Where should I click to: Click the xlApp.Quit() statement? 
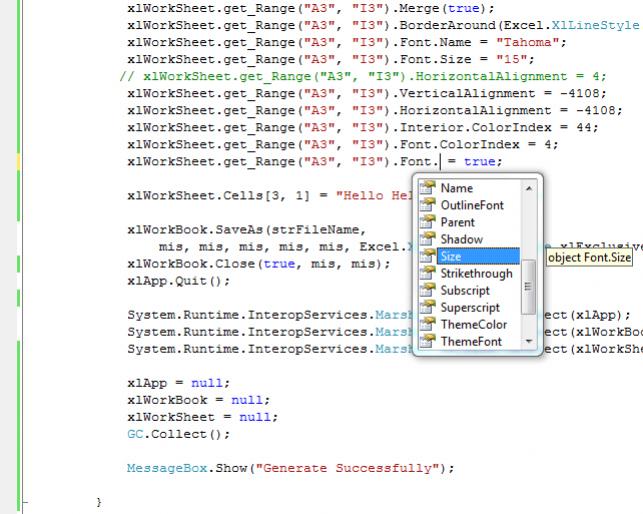point(179,281)
